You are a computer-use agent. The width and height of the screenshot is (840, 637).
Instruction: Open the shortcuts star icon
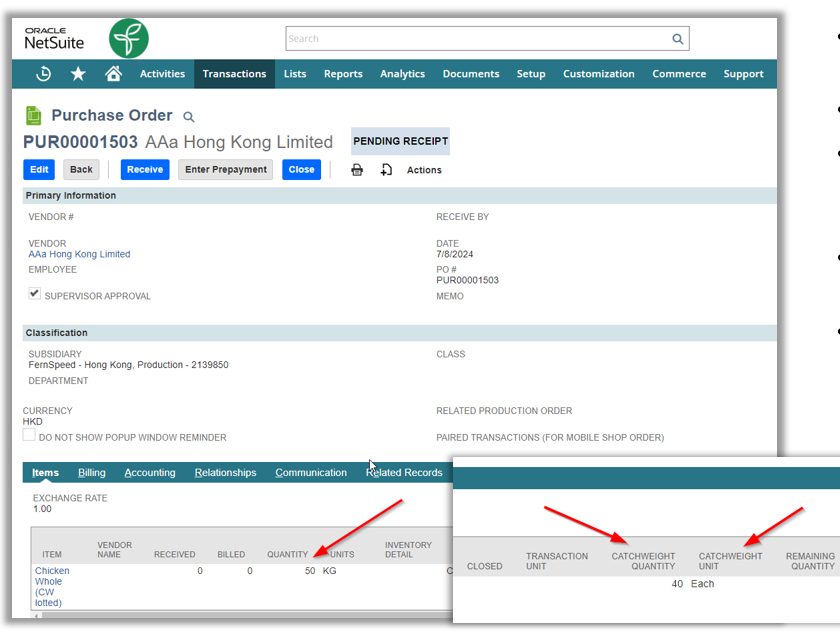pyautogui.click(x=78, y=74)
